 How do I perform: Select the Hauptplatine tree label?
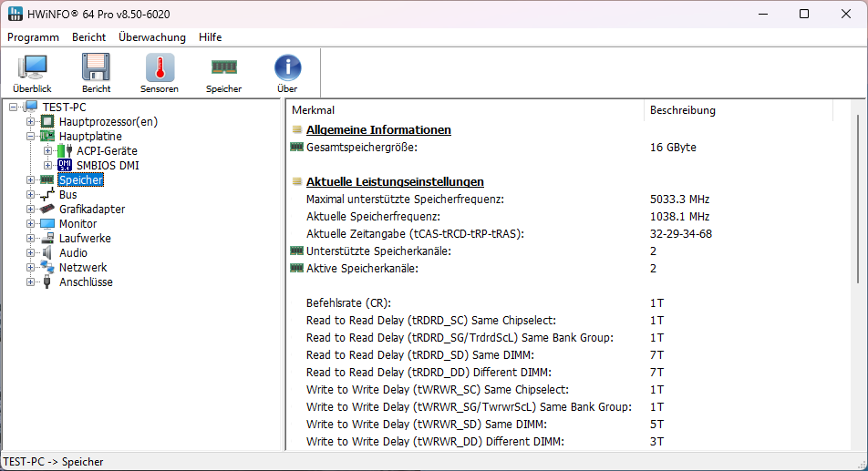(90, 136)
